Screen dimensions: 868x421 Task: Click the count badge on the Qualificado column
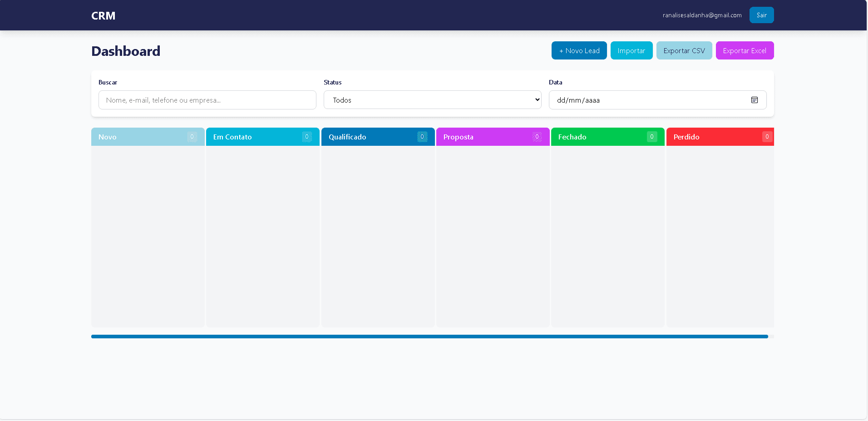pos(422,137)
